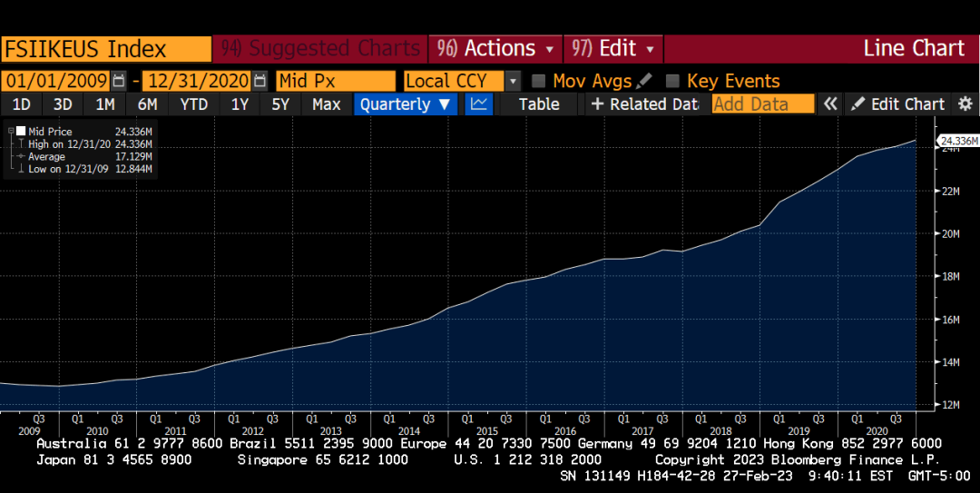Open chart settings gear icon
This screenshot has width=980, height=493.
tap(965, 104)
